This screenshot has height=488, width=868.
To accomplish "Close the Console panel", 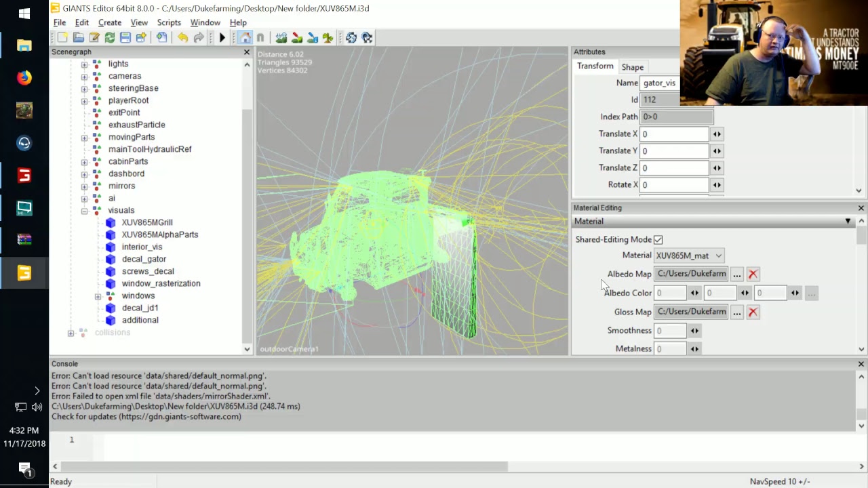I will click(861, 364).
